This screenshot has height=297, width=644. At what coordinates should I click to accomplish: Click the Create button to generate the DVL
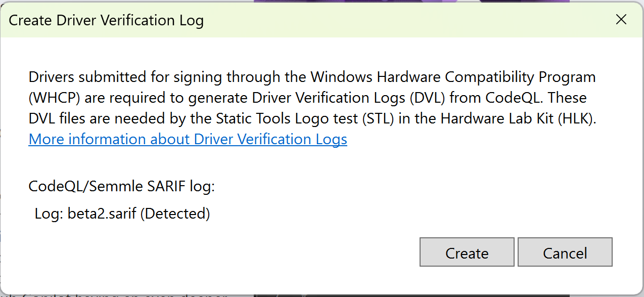click(466, 252)
